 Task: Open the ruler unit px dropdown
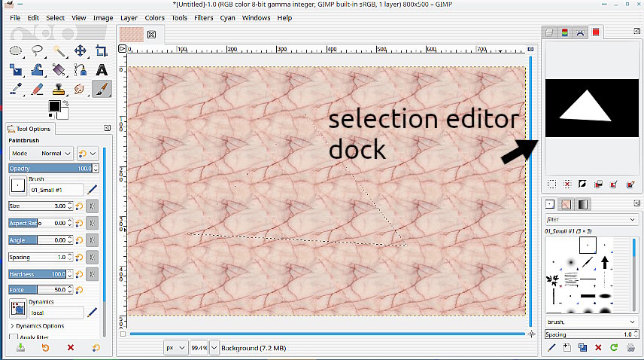[x=175, y=347]
